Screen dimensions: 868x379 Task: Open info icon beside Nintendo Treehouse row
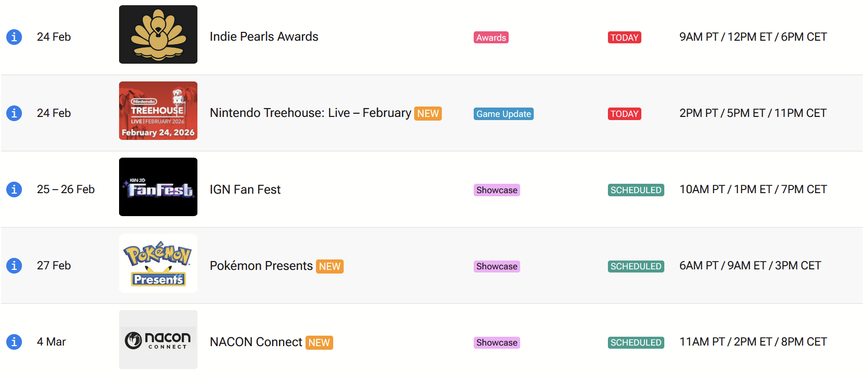(x=14, y=113)
